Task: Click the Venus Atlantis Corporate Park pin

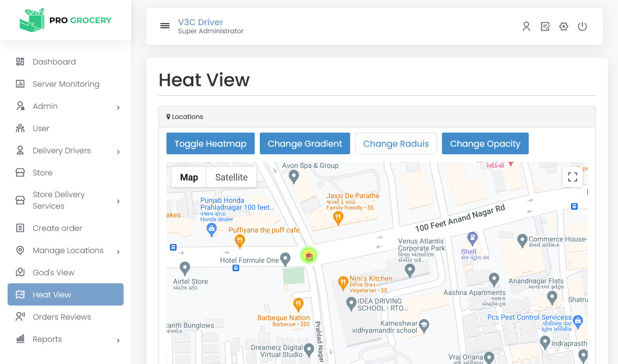Action: [410, 271]
